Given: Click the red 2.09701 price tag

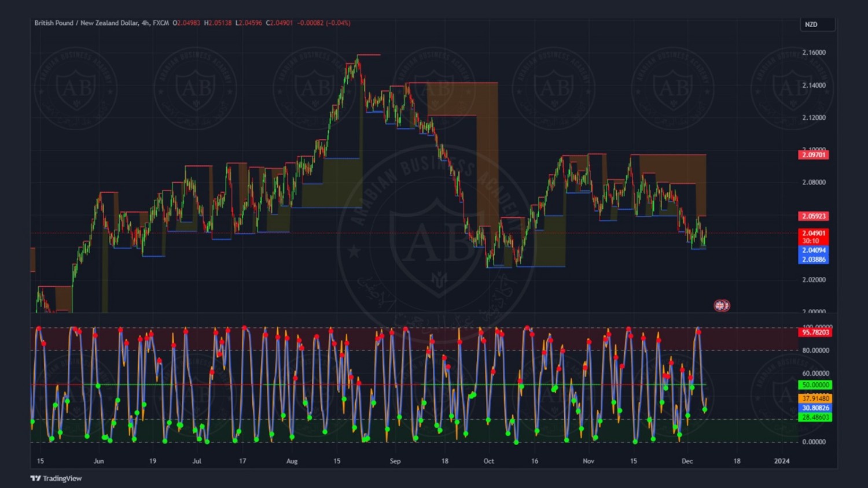Looking at the screenshot, I should (814, 155).
